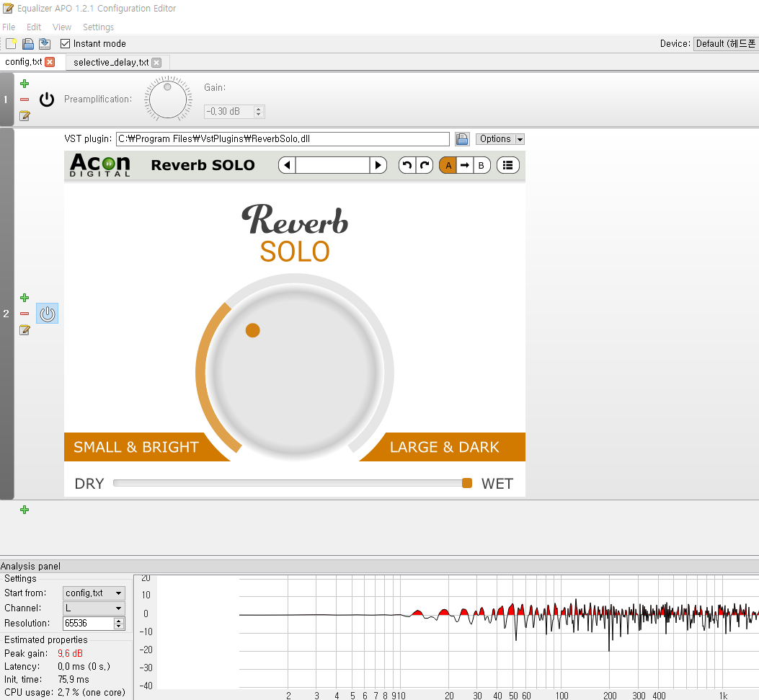Open the Start from dropdown
Viewport: 759px width, 700px height.
coord(94,593)
